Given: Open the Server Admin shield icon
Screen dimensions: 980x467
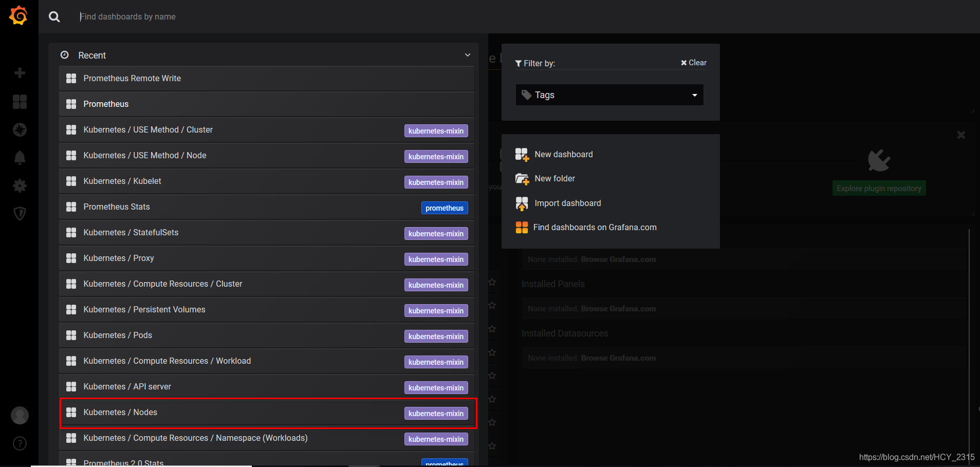Looking at the screenshot, I should click(x=20, y=213).
